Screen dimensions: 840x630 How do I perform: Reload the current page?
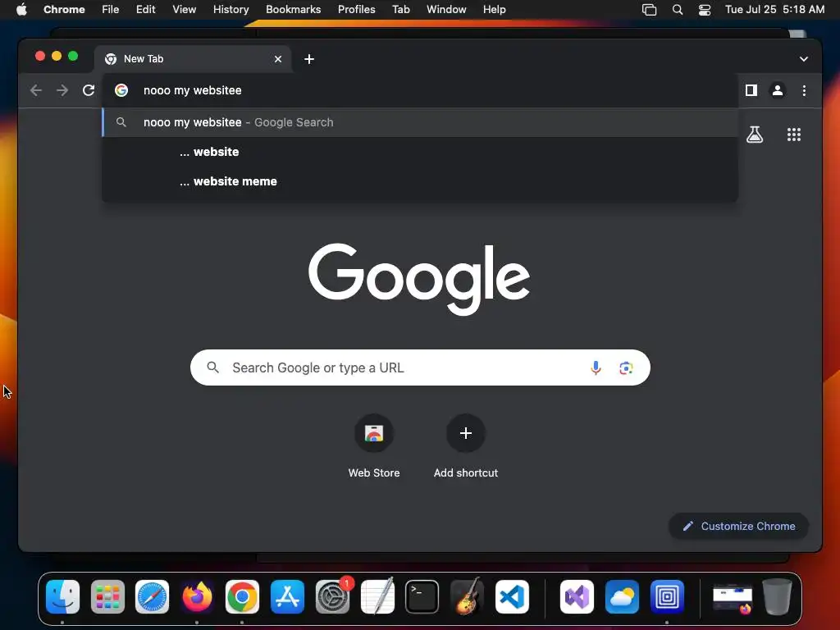point(89,90)
